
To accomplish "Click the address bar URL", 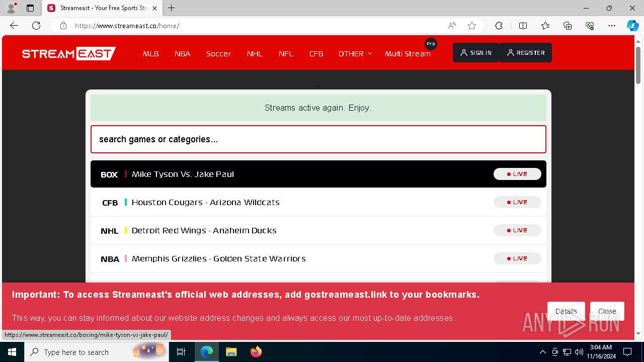I will pyautogui.click(x=127, y=26).
